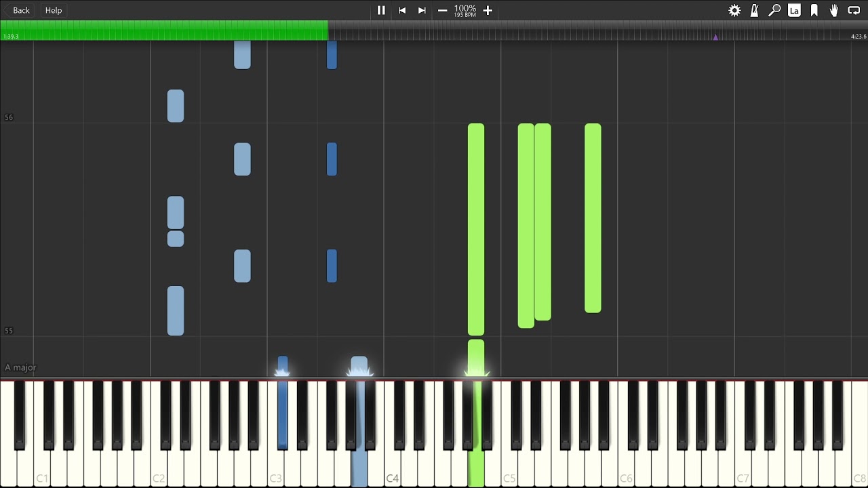Play the C7 piano key

coord(743,468)
